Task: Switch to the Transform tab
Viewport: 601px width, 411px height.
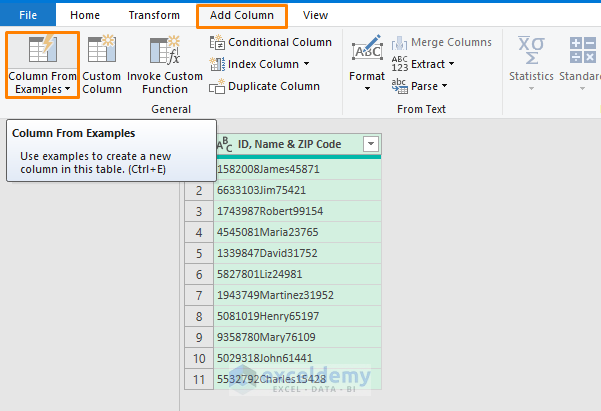Action: click(x=154, y=15)
